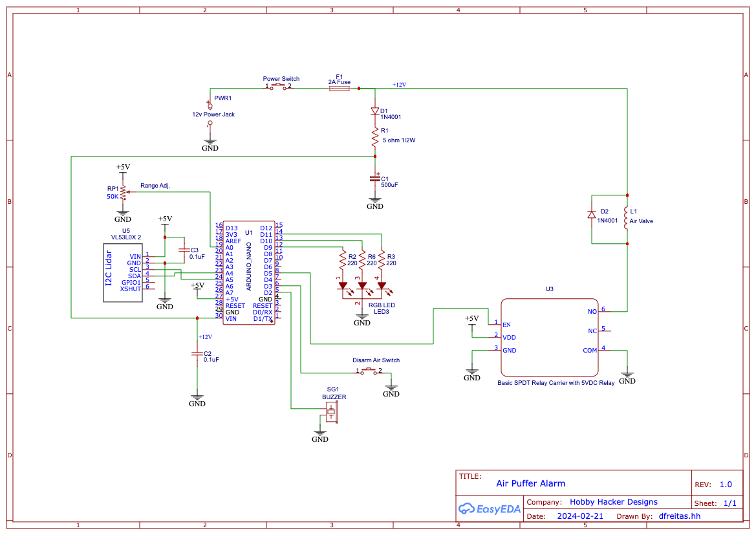Select the SG1 buzzer symbol
Screen dimensions: 756x535
pyautogui.click(x=331, y=413)
